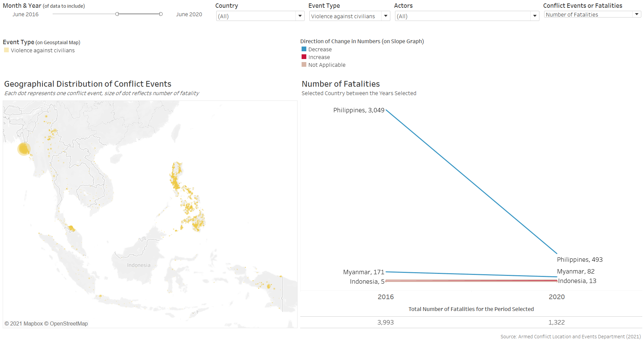Click the 2020 total fatalities value 1,322
The width and height of the screenshot is (644, 341).
(556, 322)
